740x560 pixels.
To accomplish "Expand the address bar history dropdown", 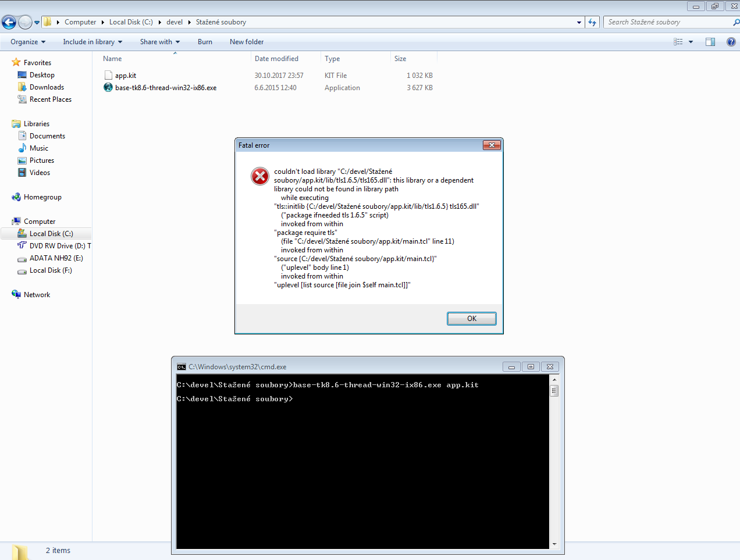I will point(579,22).
